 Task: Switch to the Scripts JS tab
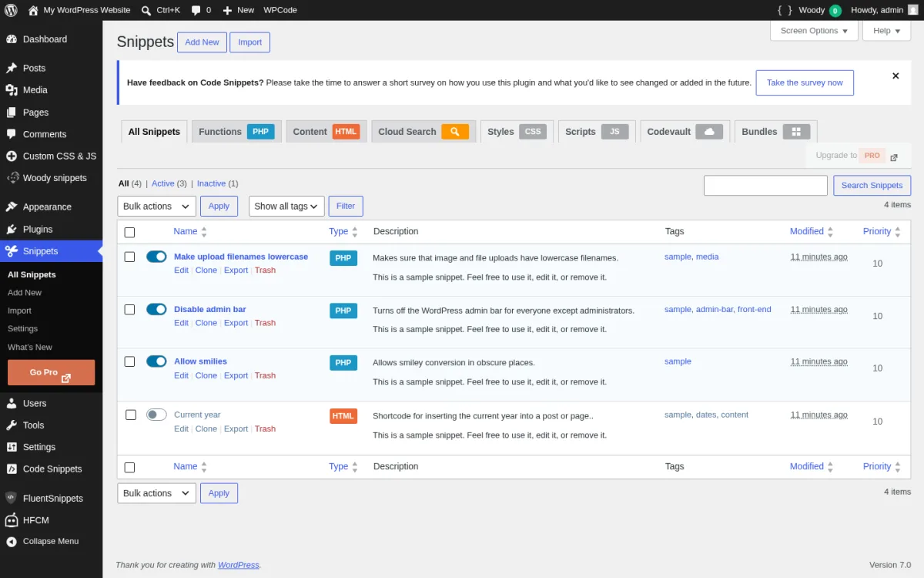[597, 132]
